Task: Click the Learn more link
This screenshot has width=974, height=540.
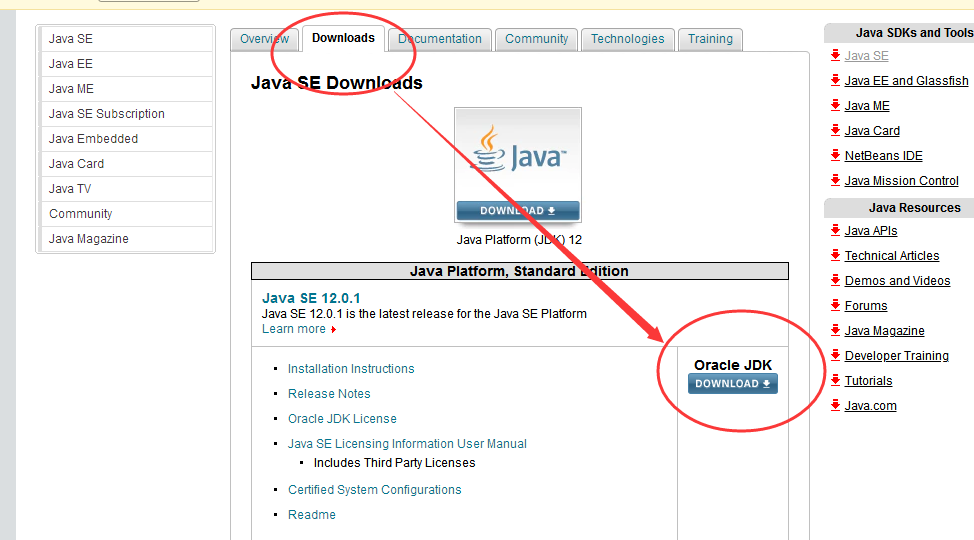Action: [294, 329]
